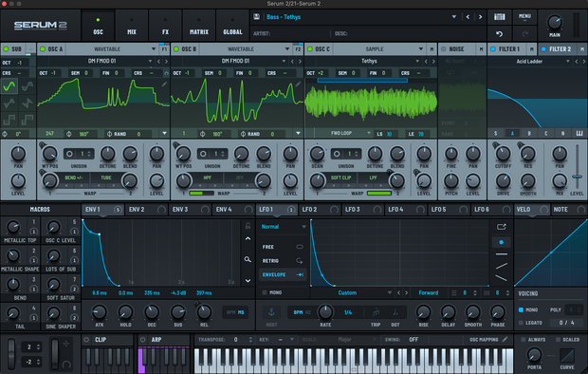Viewport: 588px width, 374px height.
Task: Toggle the LFO MONO checkbox
Action: click(x=265, y=292)
